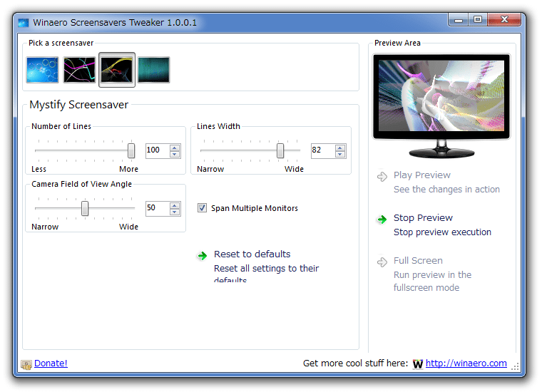Click 'See the changes in action' text
542x392 pixels.
(446, 190)
